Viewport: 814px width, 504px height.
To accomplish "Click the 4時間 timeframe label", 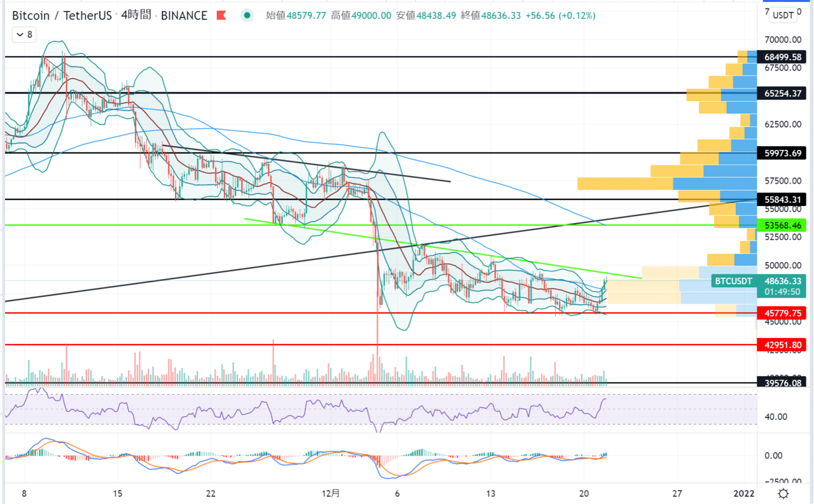I will pos(136,15).
